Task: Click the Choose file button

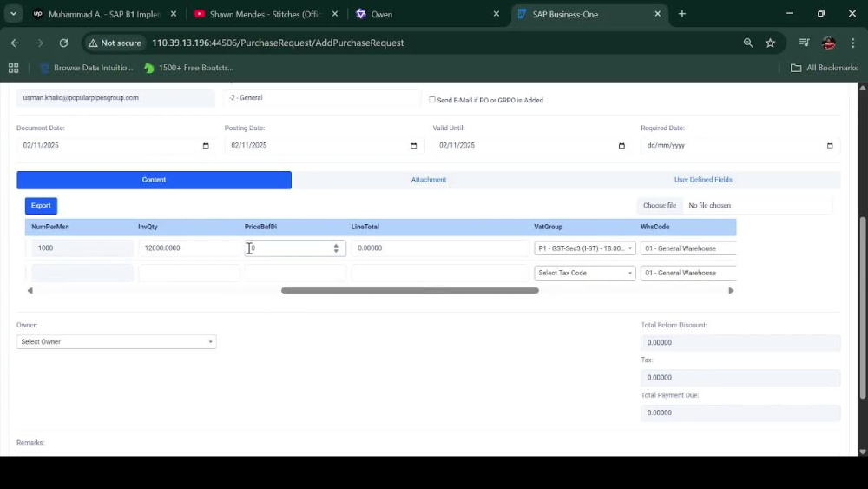Action: pos(660,206)
